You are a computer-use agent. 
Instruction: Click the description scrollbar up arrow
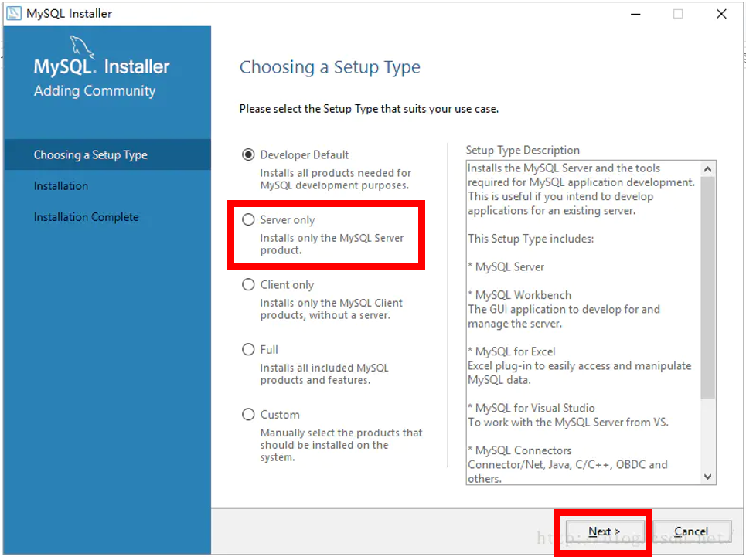pyautogui.click(x=708, y=169)
